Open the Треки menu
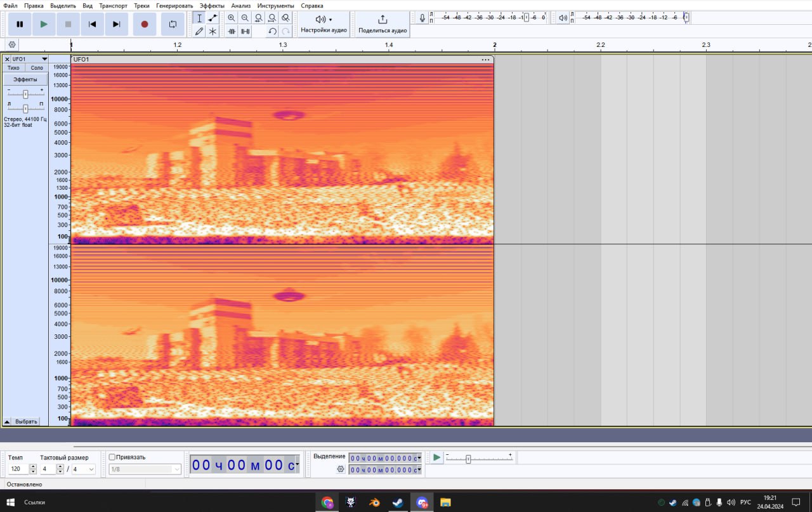812x512 pixels. point(142,6)
